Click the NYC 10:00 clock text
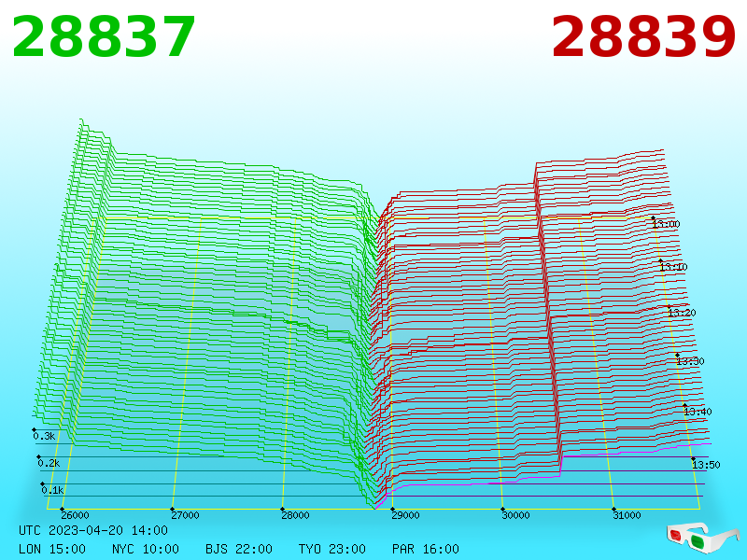Screen dimensions: 747x560 [x=146, y=549]
